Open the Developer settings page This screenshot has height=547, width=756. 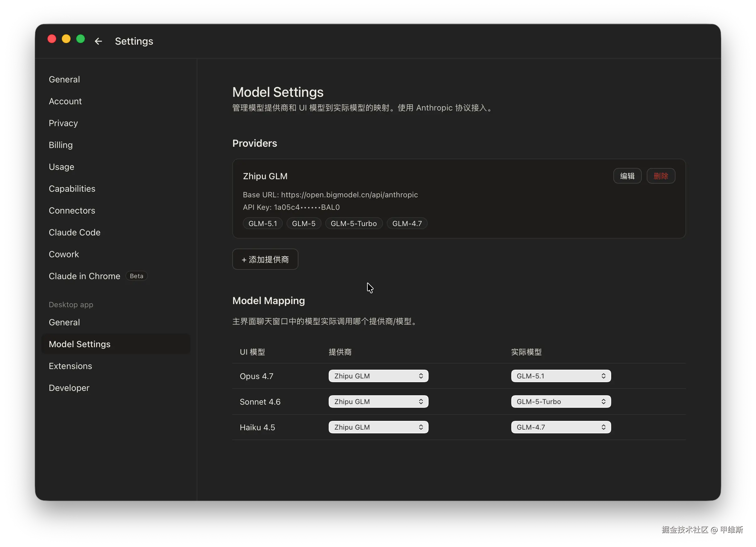[x=69, y=388]
